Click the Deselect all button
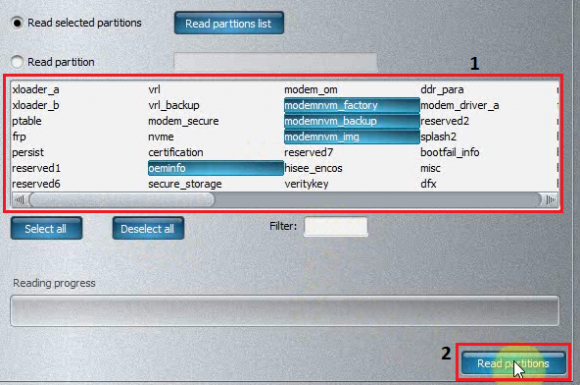This screenshot has width=580, height=385. point(148,229)
